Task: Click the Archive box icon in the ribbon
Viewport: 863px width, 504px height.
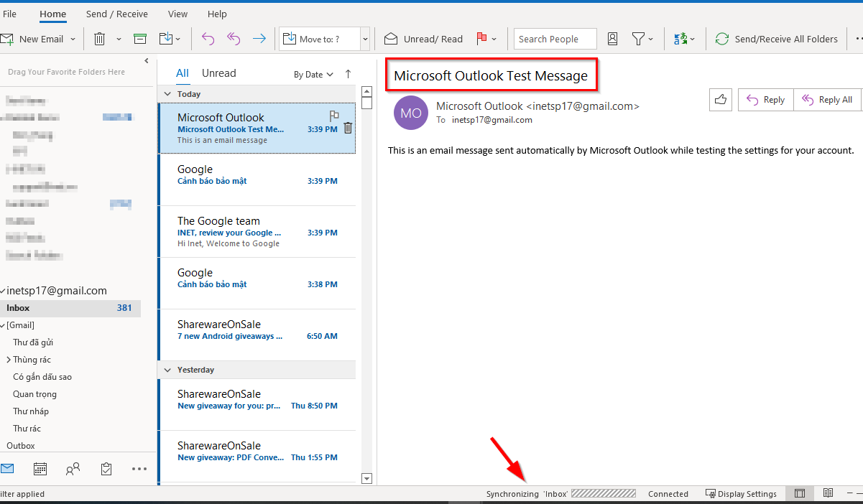Action: point(140,39)
